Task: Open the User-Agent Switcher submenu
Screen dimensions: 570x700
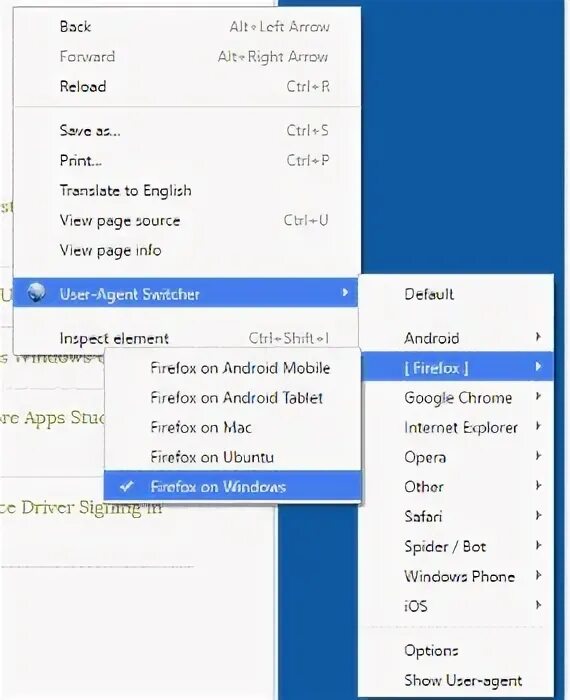Action: click(186, 293)
